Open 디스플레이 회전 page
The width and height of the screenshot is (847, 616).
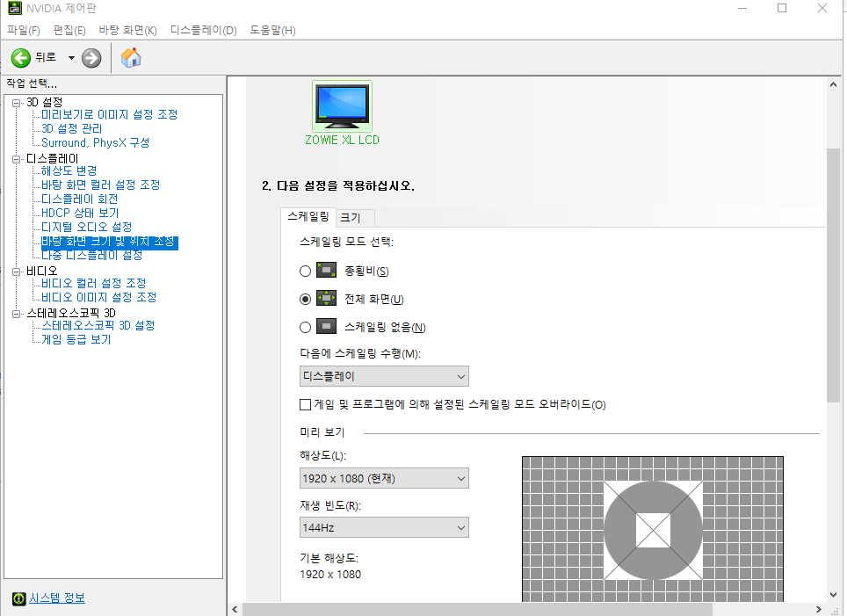click(79, 199)
